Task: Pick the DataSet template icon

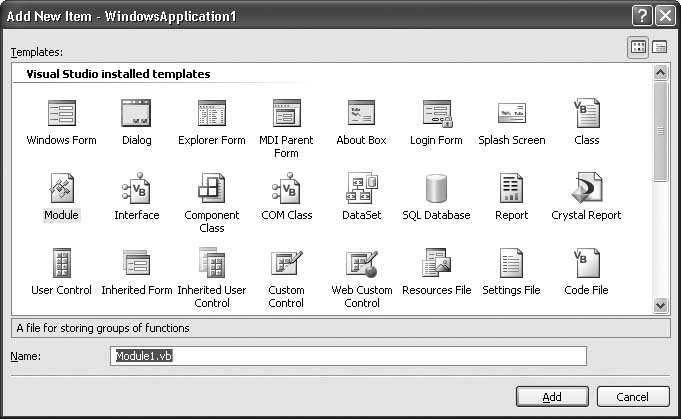Action: [361, 189]
